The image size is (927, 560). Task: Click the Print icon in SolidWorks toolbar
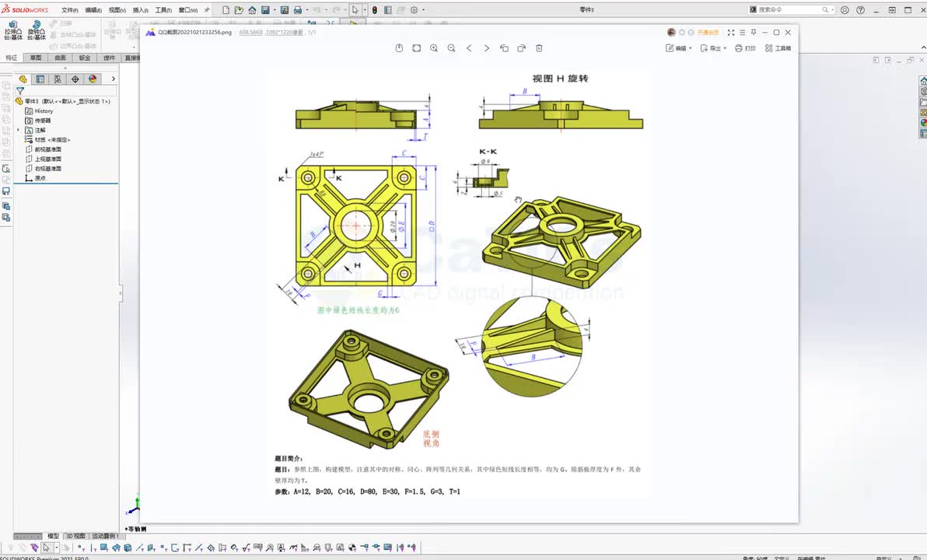[x=297, y=10]
